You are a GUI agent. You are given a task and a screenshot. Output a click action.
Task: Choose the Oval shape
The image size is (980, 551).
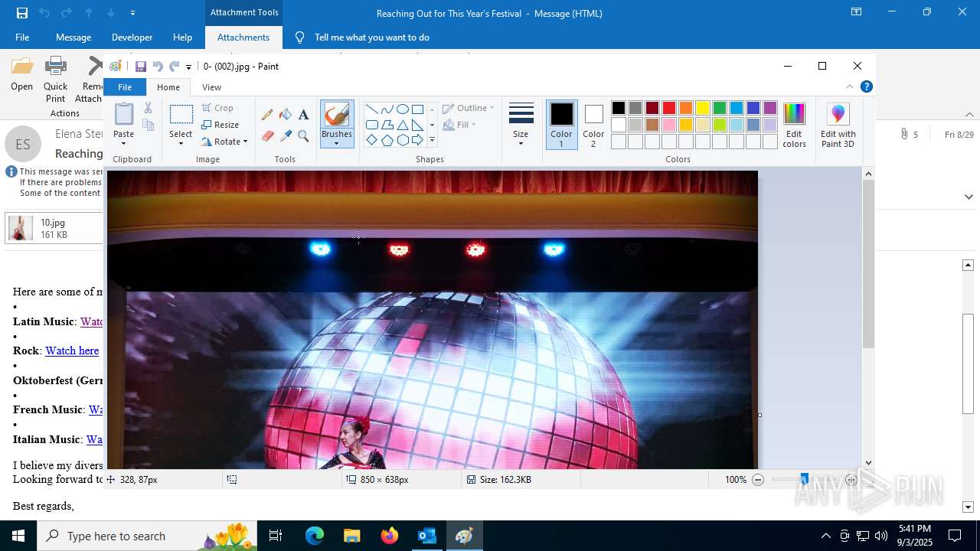click(x=402, y=109)
